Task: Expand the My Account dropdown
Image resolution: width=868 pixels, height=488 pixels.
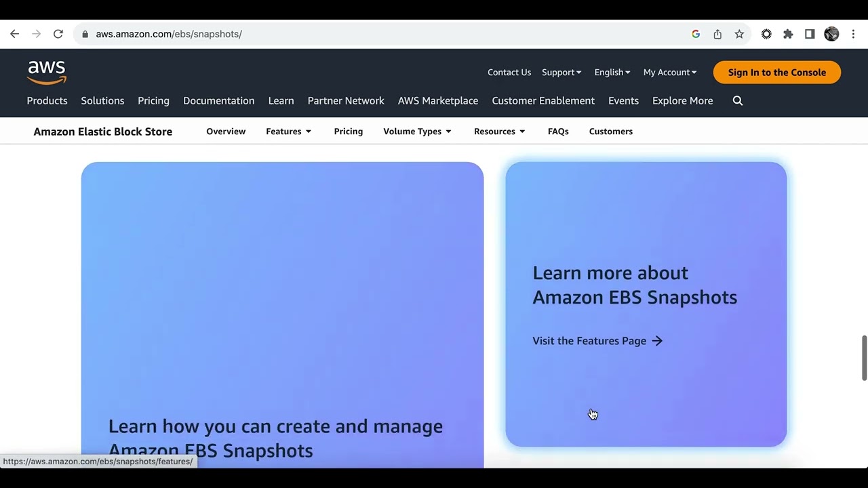Action: tap(670, 73)
